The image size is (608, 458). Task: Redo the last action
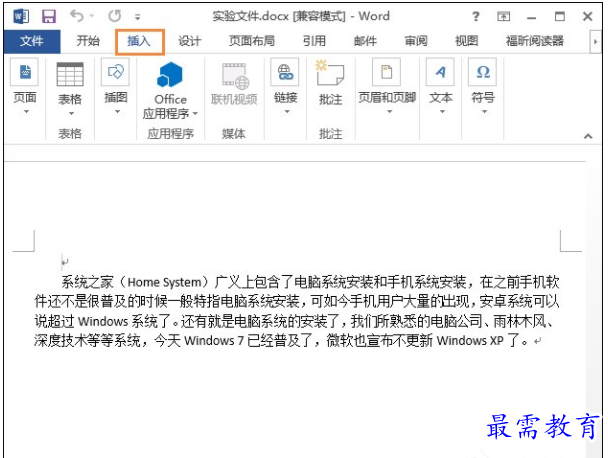point(114,16)
